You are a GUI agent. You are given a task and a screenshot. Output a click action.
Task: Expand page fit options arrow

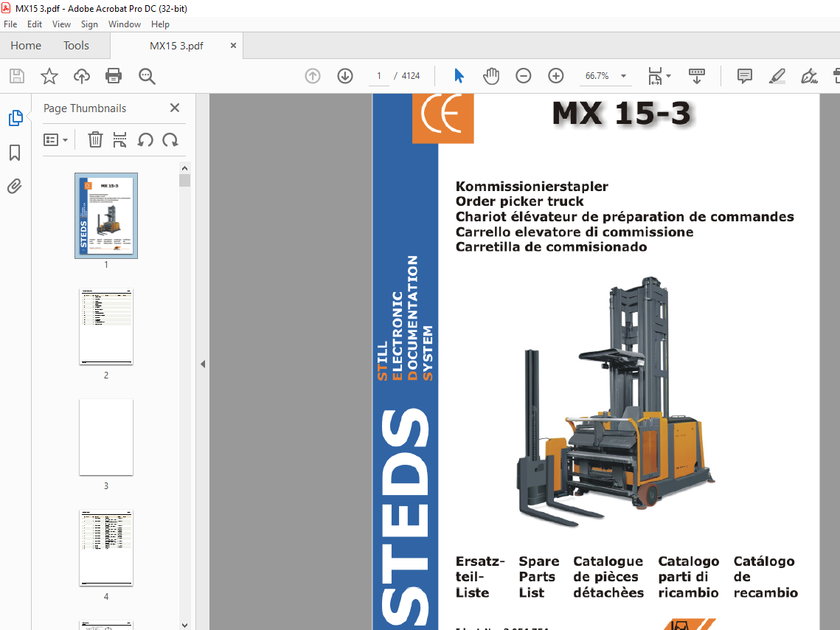pos(669,76)
